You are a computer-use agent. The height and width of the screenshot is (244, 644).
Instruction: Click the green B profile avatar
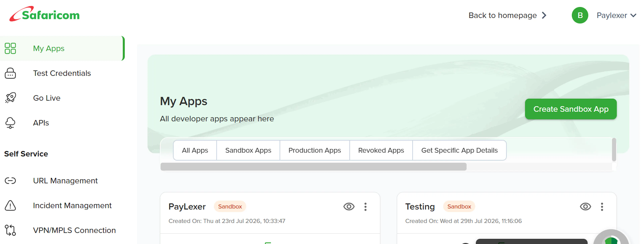coord(580,15)
